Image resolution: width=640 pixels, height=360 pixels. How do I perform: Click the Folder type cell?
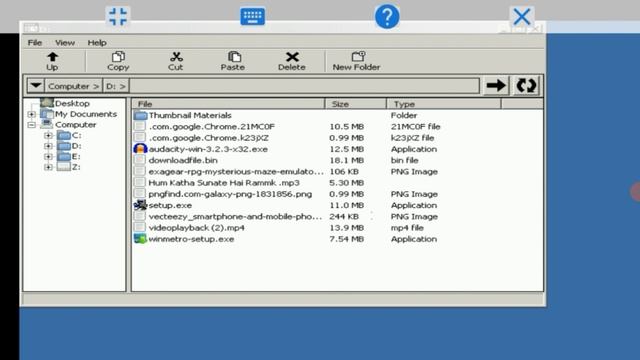(404, 116)
